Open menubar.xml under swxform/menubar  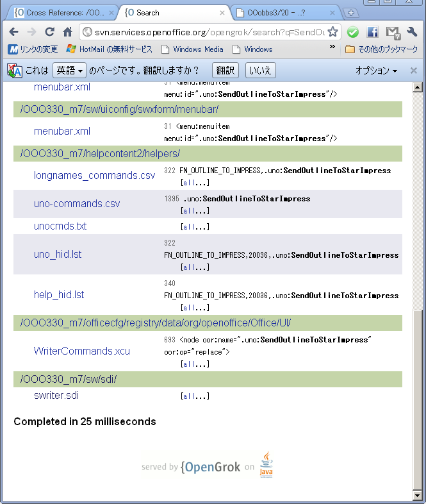(x=62, y=131)
